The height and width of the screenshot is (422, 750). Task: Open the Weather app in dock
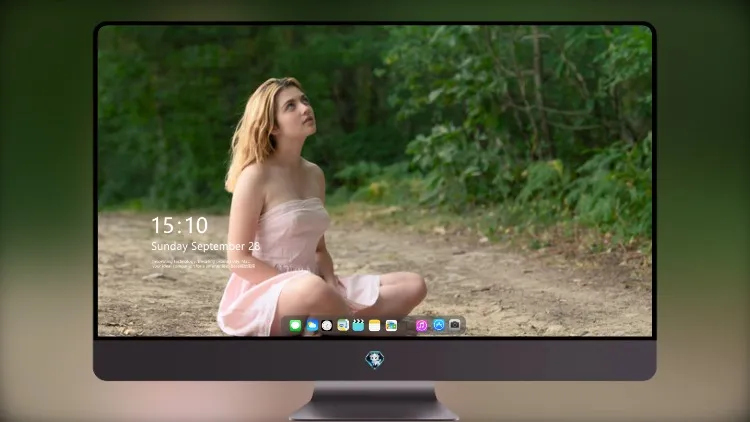pos(312,325)
